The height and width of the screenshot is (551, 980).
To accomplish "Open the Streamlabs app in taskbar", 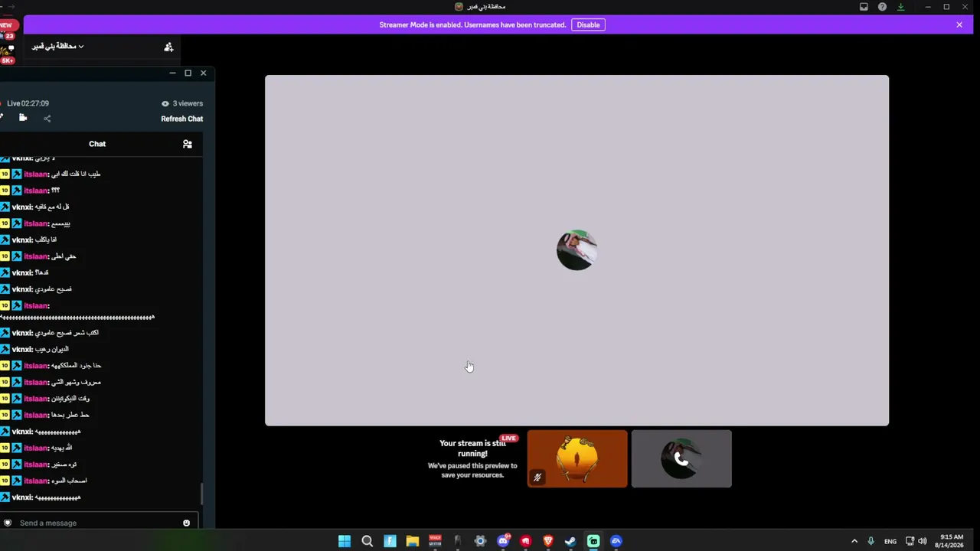I will pos(593,541).
